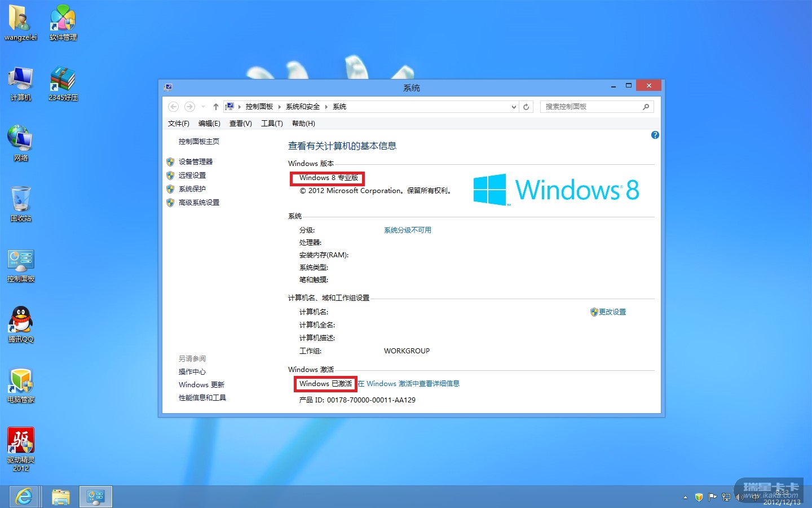Open the 帮助(H) menu

(x=303, y=124)
